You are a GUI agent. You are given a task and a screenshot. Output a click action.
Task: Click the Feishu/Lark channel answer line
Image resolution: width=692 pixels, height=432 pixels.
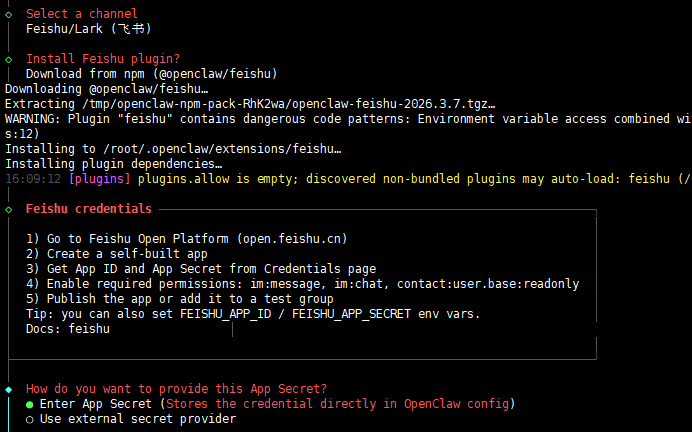(x=89, y=29)
